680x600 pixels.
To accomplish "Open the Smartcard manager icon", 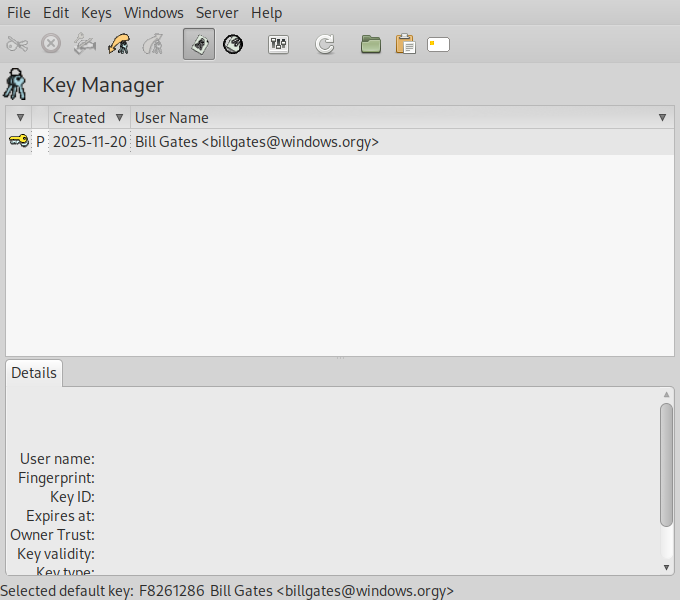I will [x=438, y=45].
